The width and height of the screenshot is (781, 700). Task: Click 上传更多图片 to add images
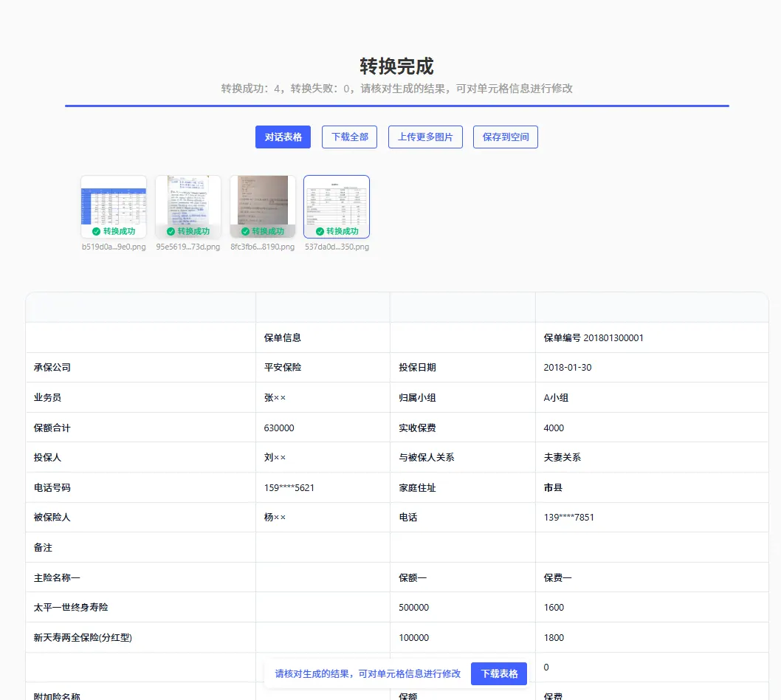point(425,137)
